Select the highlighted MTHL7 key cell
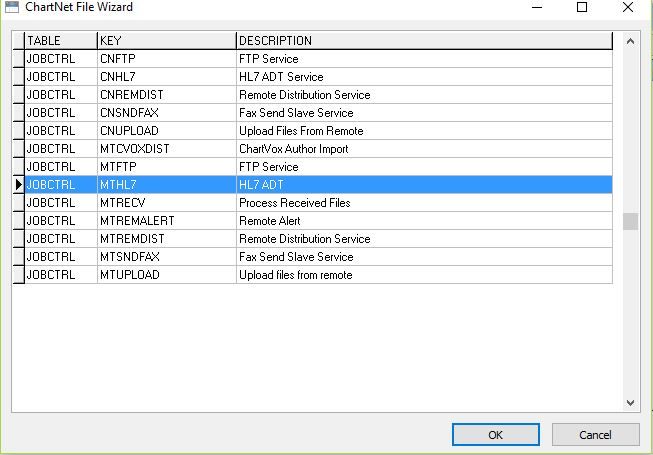The width and height of the screenshot is (653, 455). [x=167, y=184]
